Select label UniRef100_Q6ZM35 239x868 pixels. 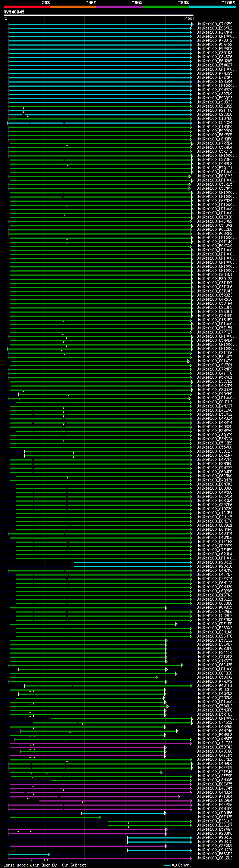pyautogui.click(x=214, y=817)
